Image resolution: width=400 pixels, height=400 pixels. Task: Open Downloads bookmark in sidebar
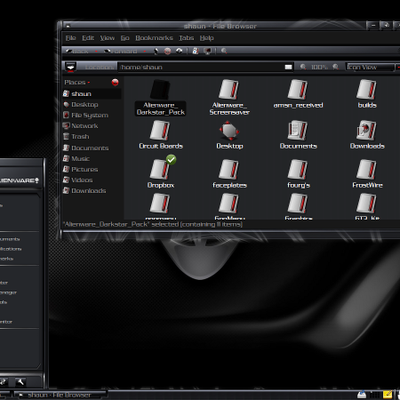92,190
